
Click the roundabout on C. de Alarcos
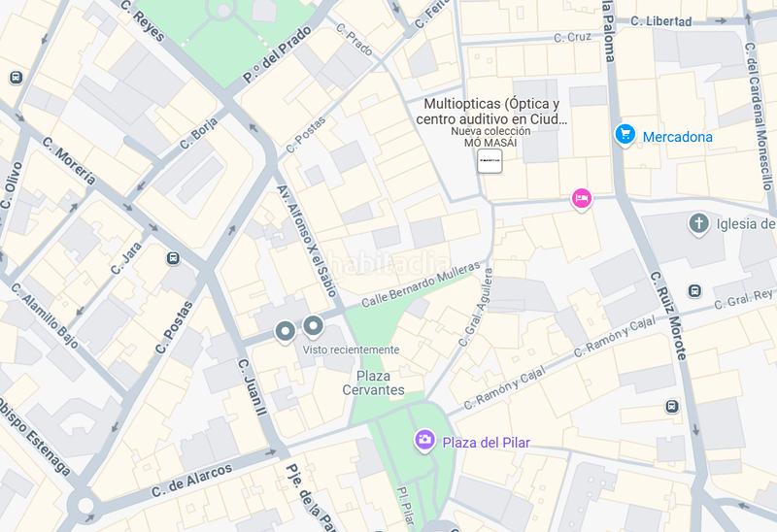pos(85,506)
